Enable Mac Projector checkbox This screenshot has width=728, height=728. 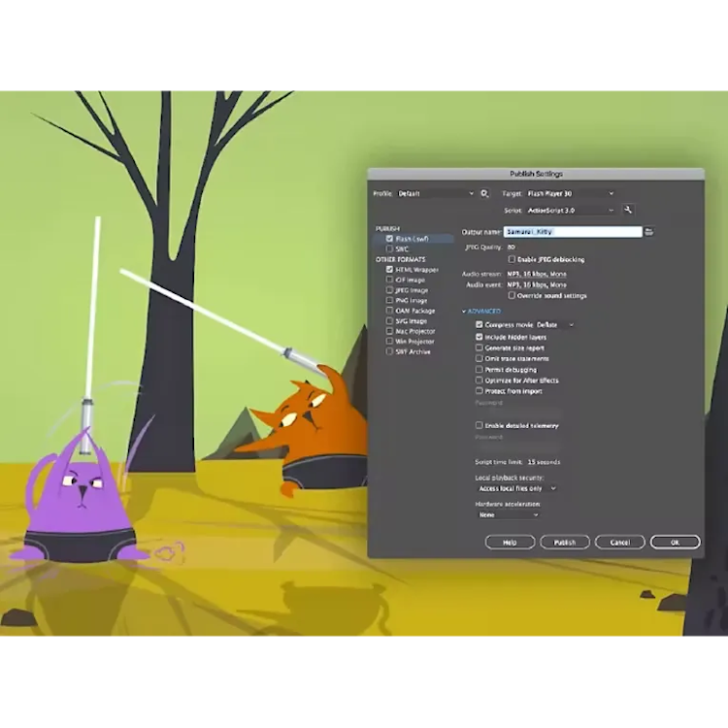389,331
